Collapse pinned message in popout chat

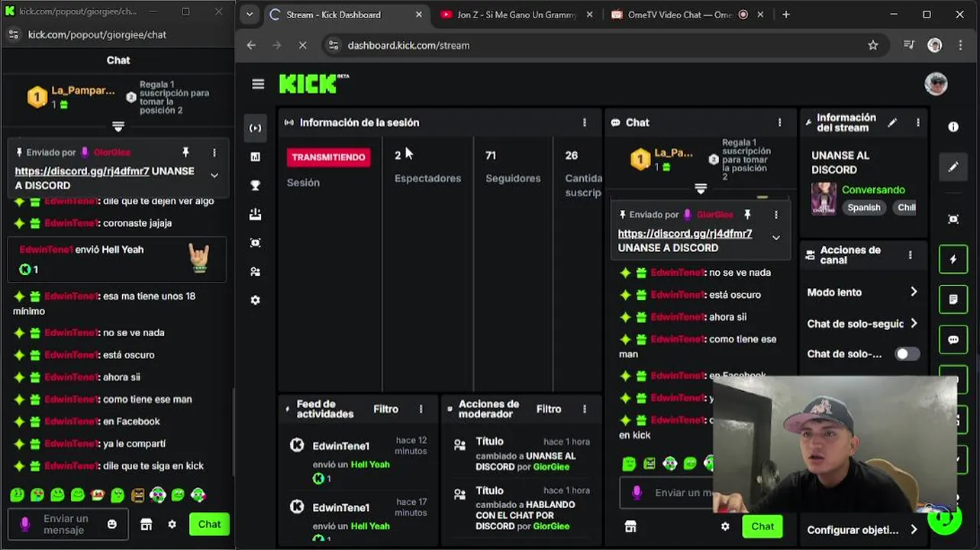click(214, 175)
